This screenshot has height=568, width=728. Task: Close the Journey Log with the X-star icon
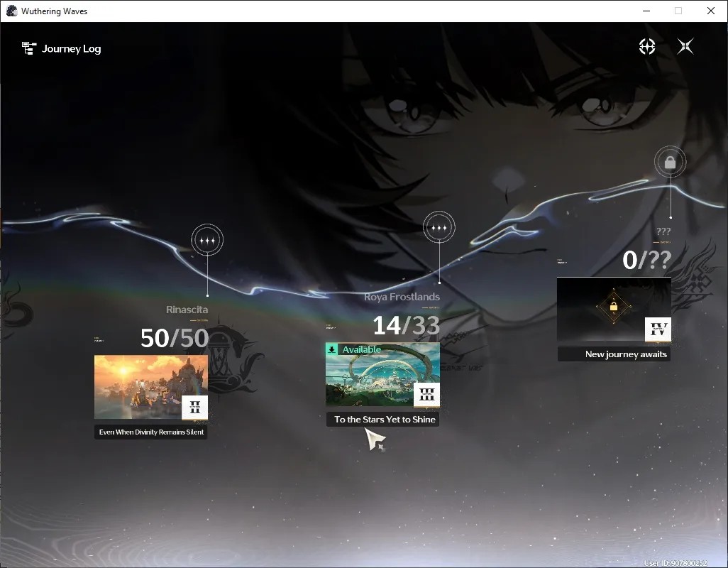(x=685, y=46)
